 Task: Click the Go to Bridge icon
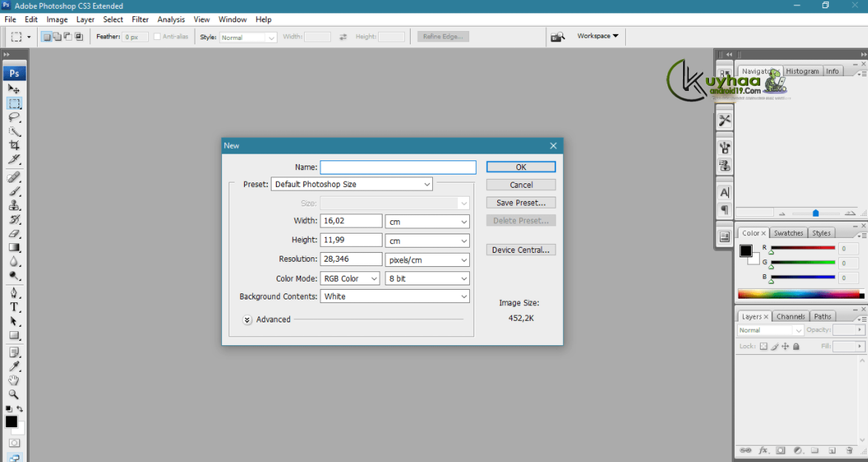pos(557,36)
